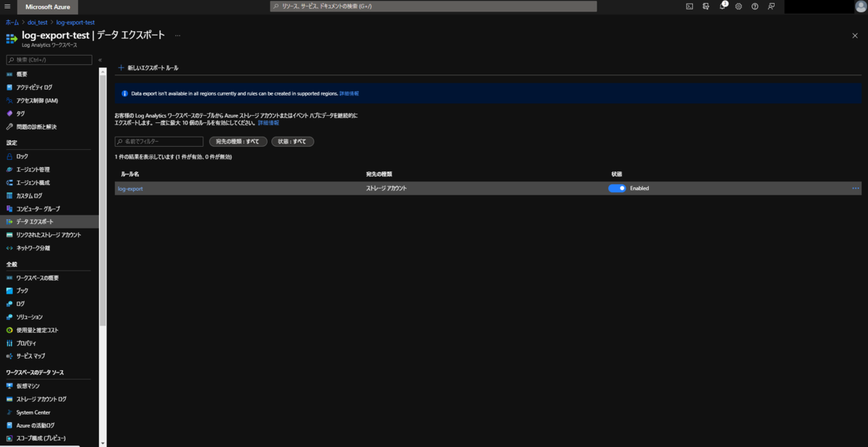The width and height of the screenshot is (868, 447).
Task: Open the Directory and subscription filter
Action: tap(706, 6)
